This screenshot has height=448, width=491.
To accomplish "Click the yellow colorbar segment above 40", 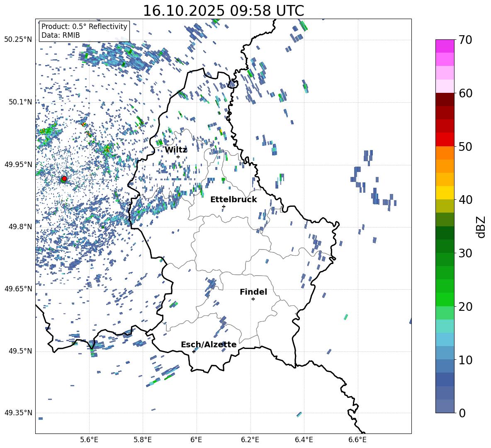I will (445, 193).
